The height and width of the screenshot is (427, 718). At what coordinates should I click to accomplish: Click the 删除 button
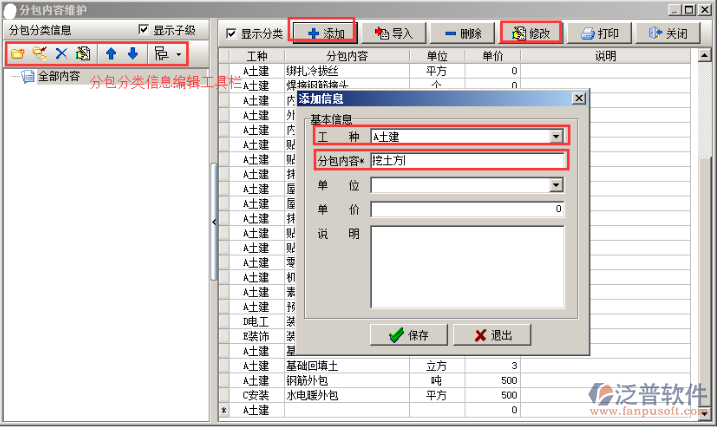tap(462, 33)
